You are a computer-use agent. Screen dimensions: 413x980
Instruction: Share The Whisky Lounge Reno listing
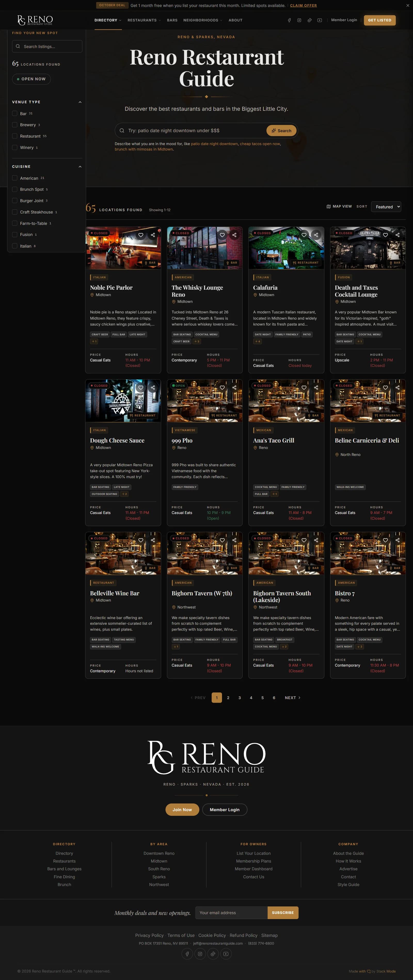tap(234, 235)
